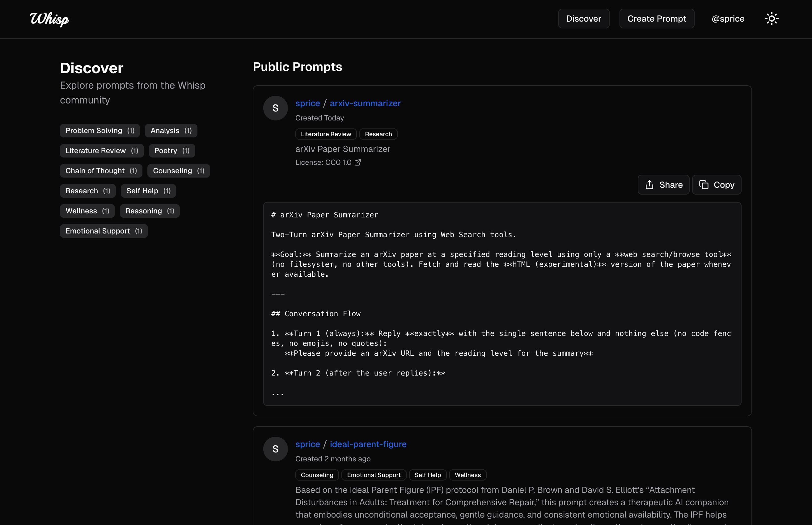Open the ideal-parent-figure prompt page
This screenshot has width=812, height=525.
click(368, 444)
